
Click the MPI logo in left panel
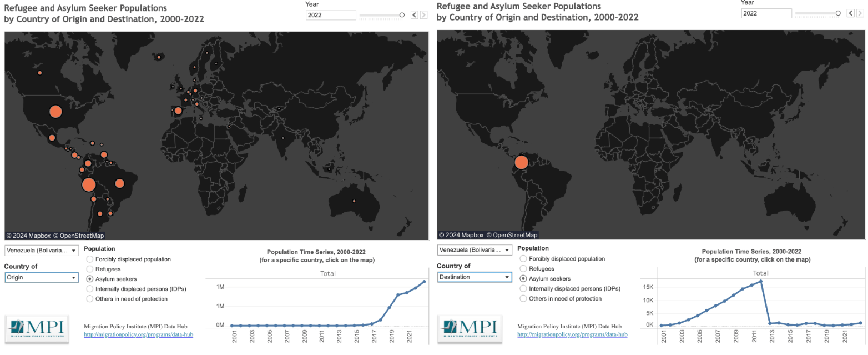click(37, 329)
